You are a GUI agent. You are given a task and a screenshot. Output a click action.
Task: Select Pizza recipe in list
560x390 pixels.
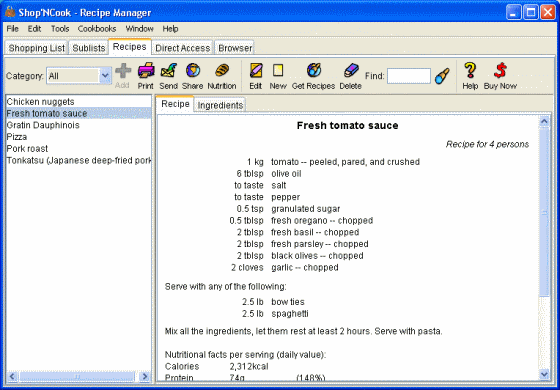tap(79, 137)
